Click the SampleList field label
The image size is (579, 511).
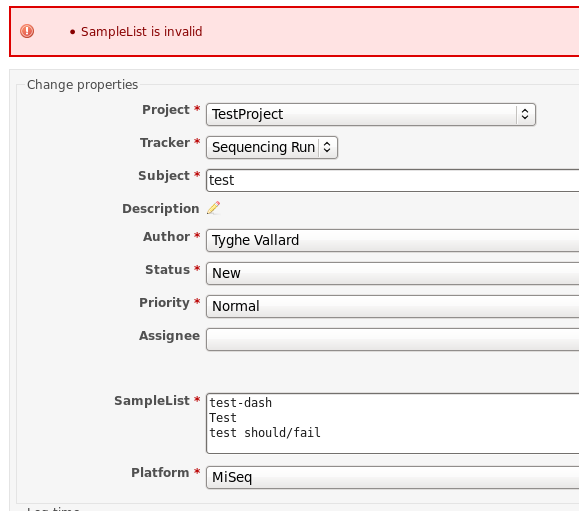(x=152, y=401)
